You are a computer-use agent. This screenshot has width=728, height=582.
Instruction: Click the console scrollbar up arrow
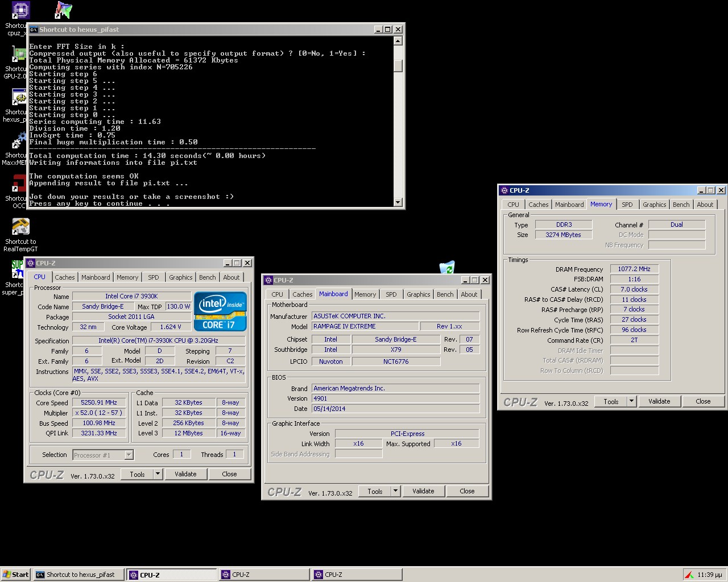coord(398,41)
